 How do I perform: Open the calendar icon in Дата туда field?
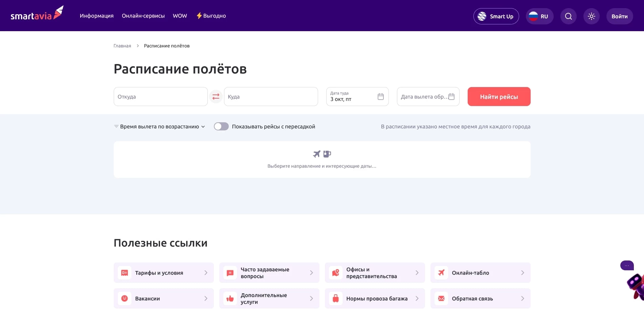click(x=380, y=97)
